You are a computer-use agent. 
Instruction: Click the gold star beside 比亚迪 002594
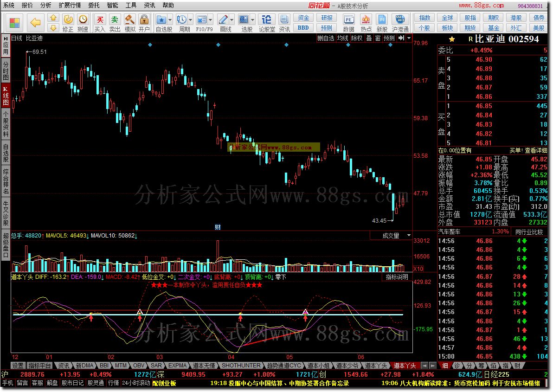tap(452, 39)
